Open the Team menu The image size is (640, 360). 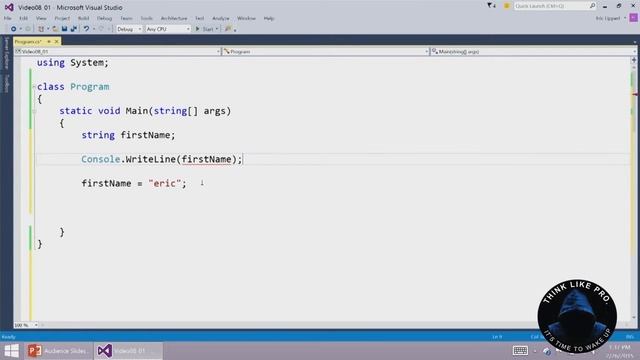pos(126,18)
